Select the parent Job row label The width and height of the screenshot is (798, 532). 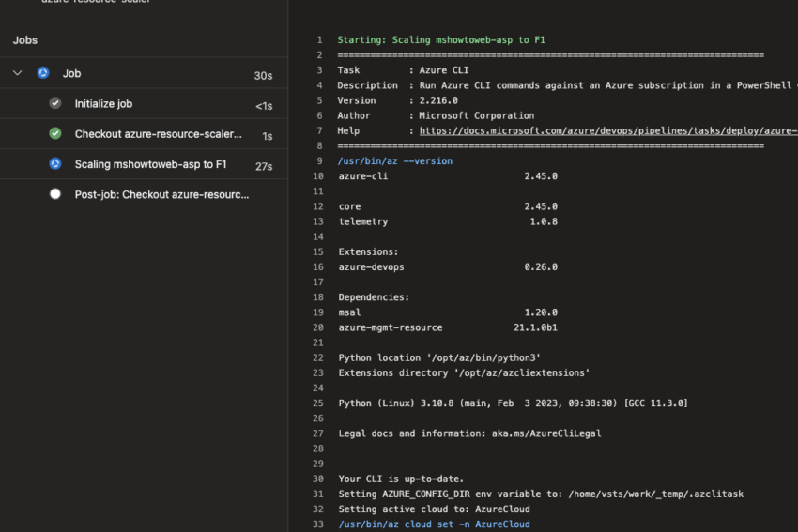click(72, 73)
